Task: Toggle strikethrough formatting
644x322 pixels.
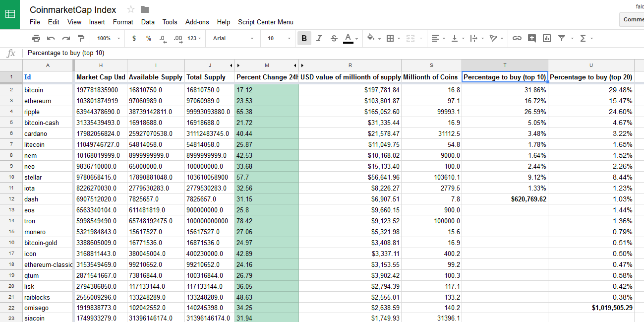Action: tap(334, 38)
